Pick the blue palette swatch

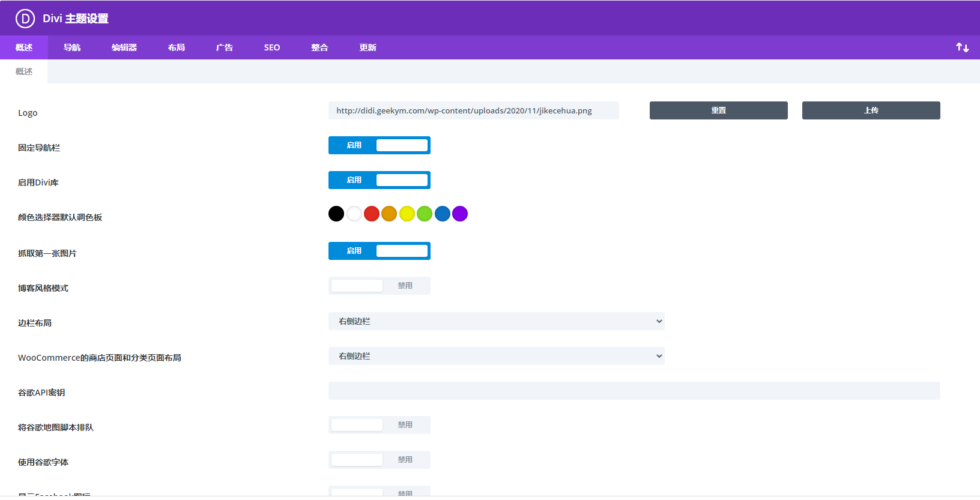pyautogui.click(x=443, y=214)
